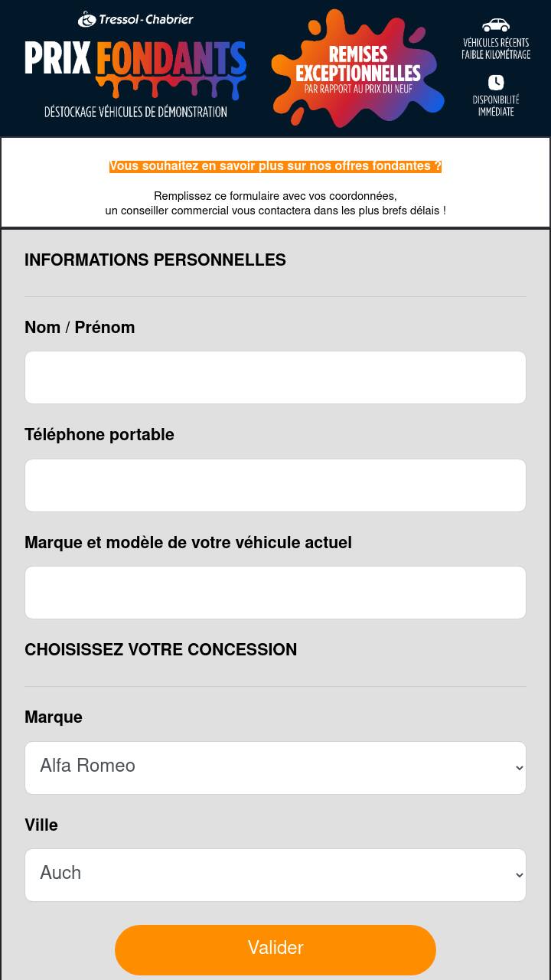Click the Informations Personnelles section heading

155,260
